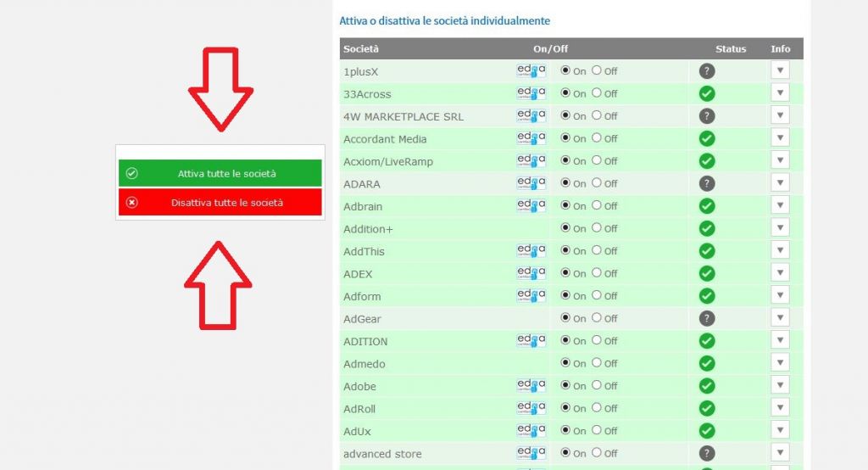The width and height of the screenshot is (868, 470).
Task: Click the Status column header
Action: pyautogui.click(x=730, y=49)
